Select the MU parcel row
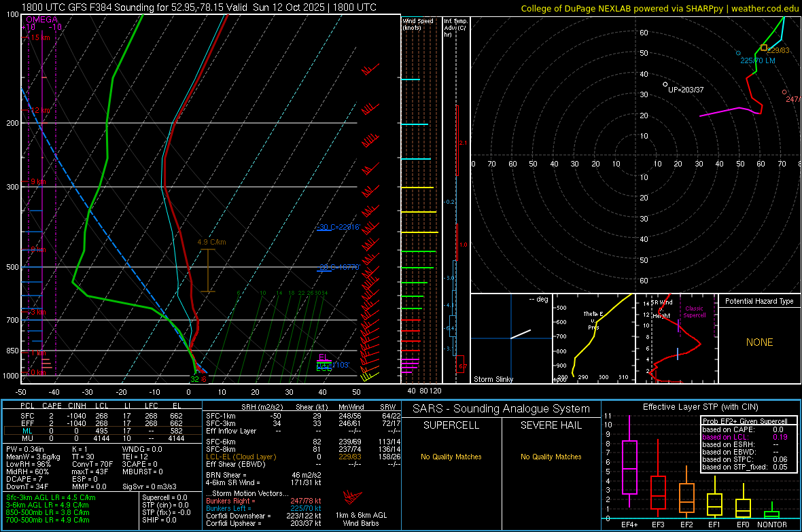 click(x=103, y=438)
